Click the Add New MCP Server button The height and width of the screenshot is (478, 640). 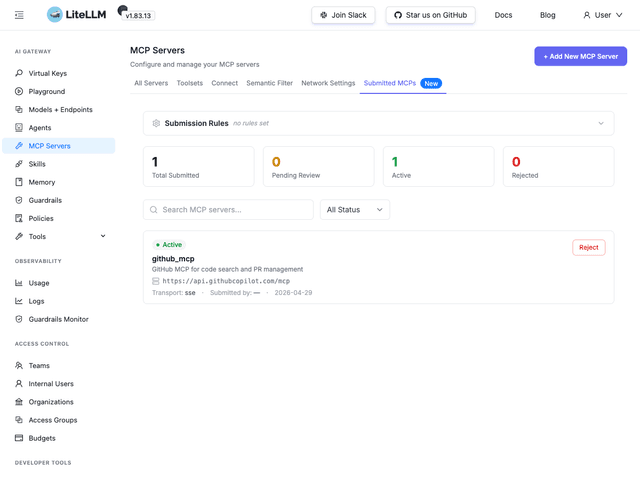(x=580, y=56)
